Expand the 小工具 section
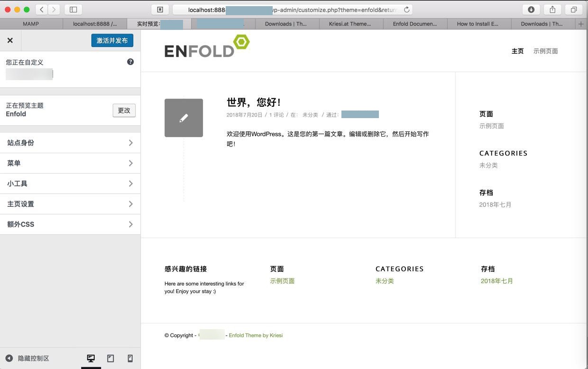This screenshot has width=588, height=369. pos(70,184)
